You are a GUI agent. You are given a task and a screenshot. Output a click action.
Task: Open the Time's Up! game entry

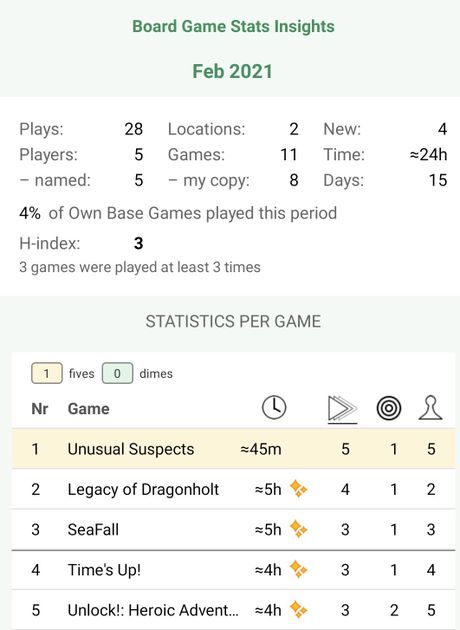pyautogui.click(x=233, y=570)
